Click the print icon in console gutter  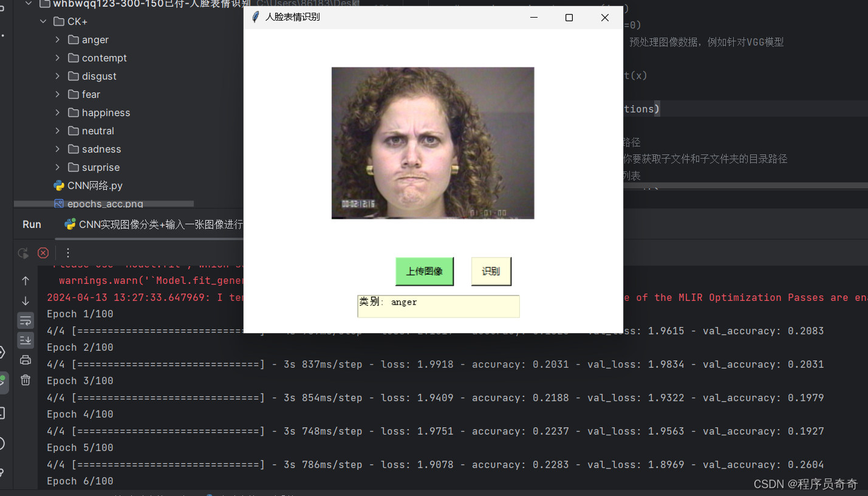point(26,360)
